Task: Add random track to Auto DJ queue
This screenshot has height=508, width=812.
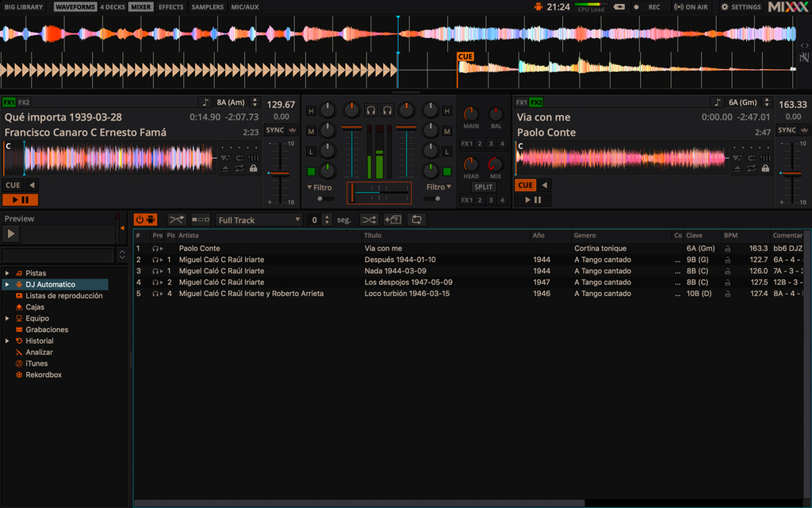Action: coord(393,220)
